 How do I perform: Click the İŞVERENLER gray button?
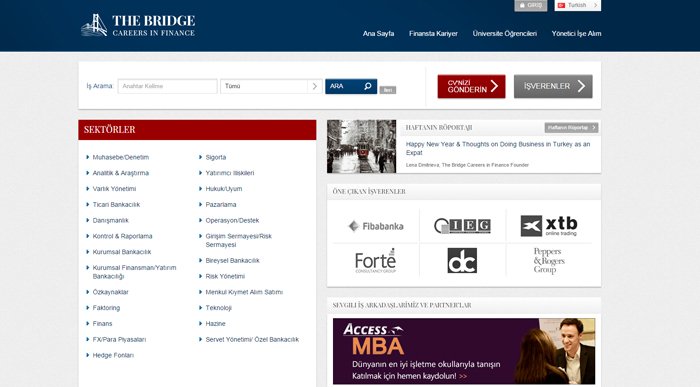pyautogui.click(x=553, y=86)
